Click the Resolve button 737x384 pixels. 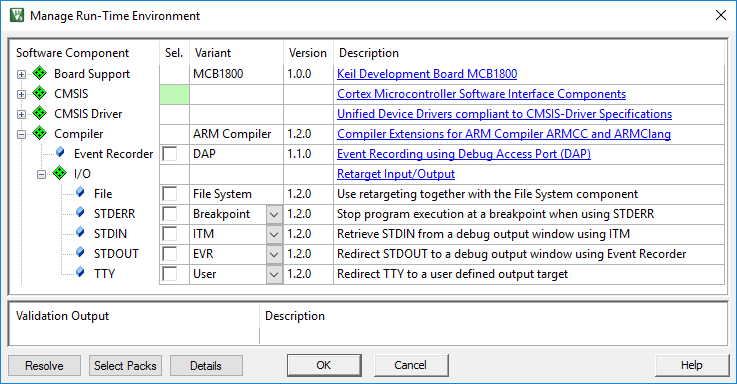pyautogui.click(x=44, y=366)
